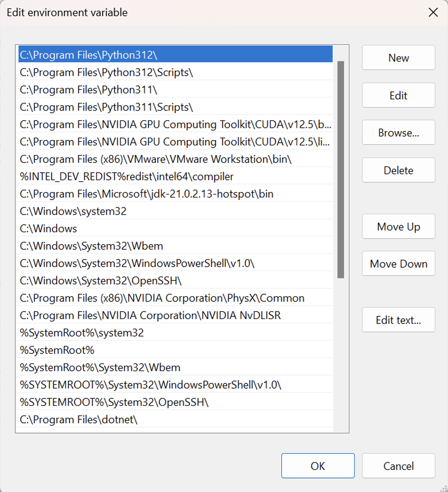
Task: Select the plain C:\Windows entry
Action: point(175,228)
